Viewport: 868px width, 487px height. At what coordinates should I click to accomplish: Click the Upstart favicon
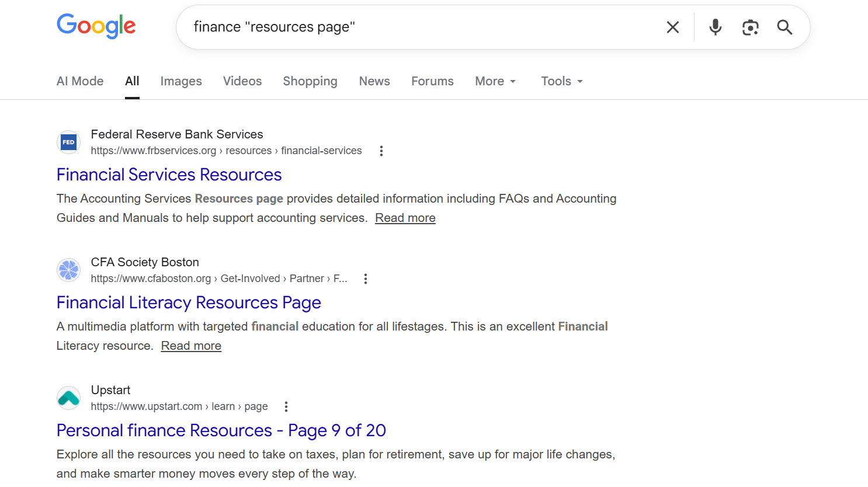[x=68, y=398]
